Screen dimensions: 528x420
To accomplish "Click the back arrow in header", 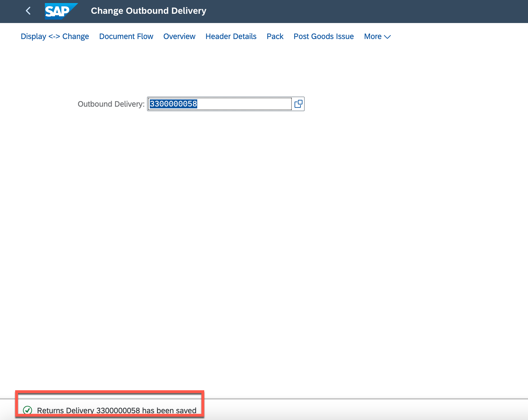I will click(x=28, y=11).
